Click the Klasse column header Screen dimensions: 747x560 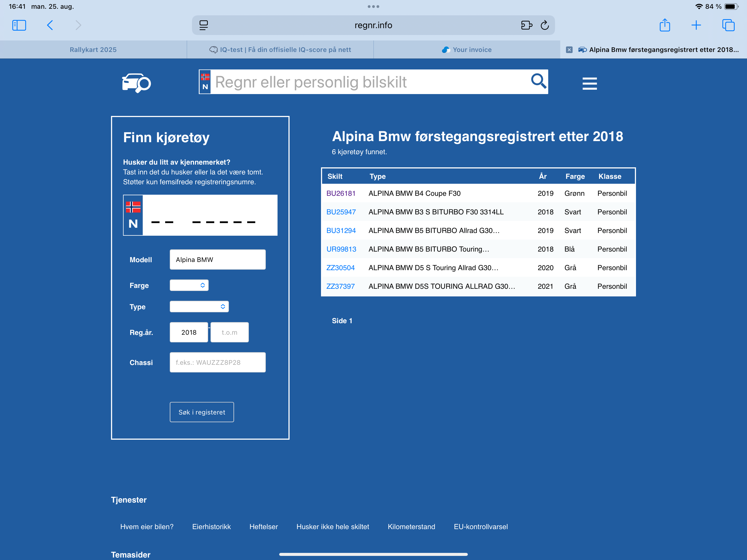click(x=609, y=176)
